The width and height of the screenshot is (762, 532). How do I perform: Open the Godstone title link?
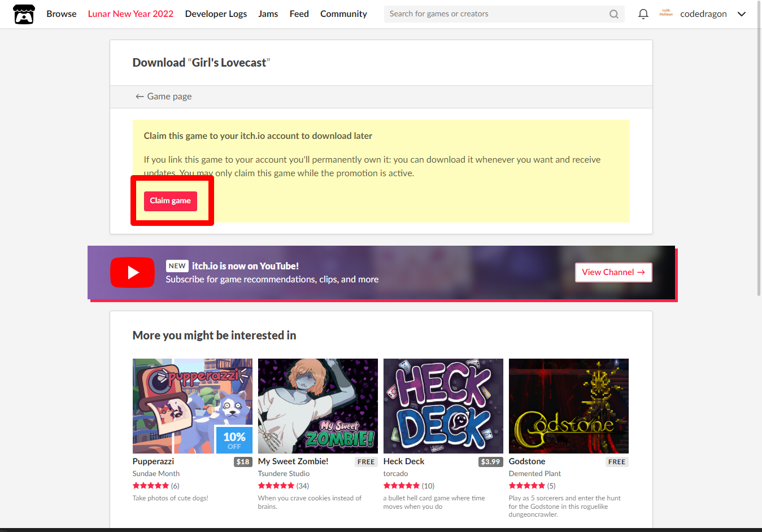527,461
